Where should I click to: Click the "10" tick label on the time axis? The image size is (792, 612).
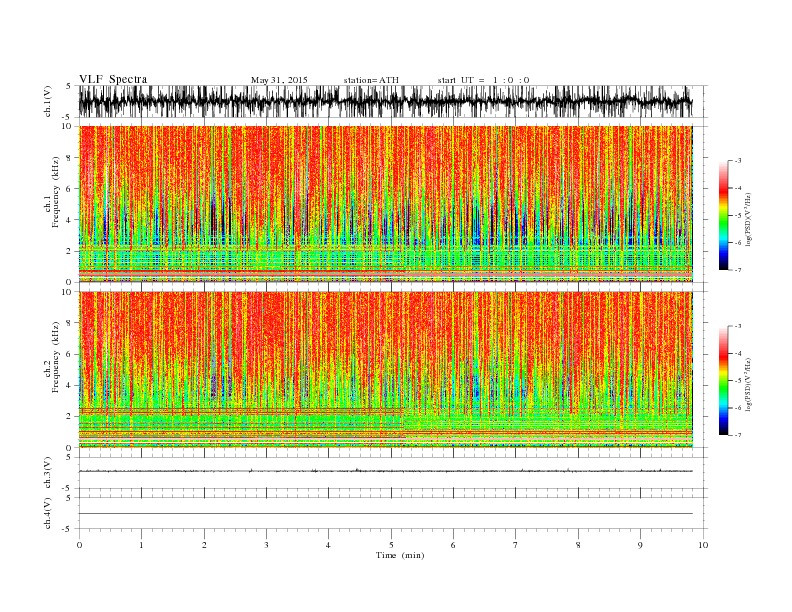703,545
